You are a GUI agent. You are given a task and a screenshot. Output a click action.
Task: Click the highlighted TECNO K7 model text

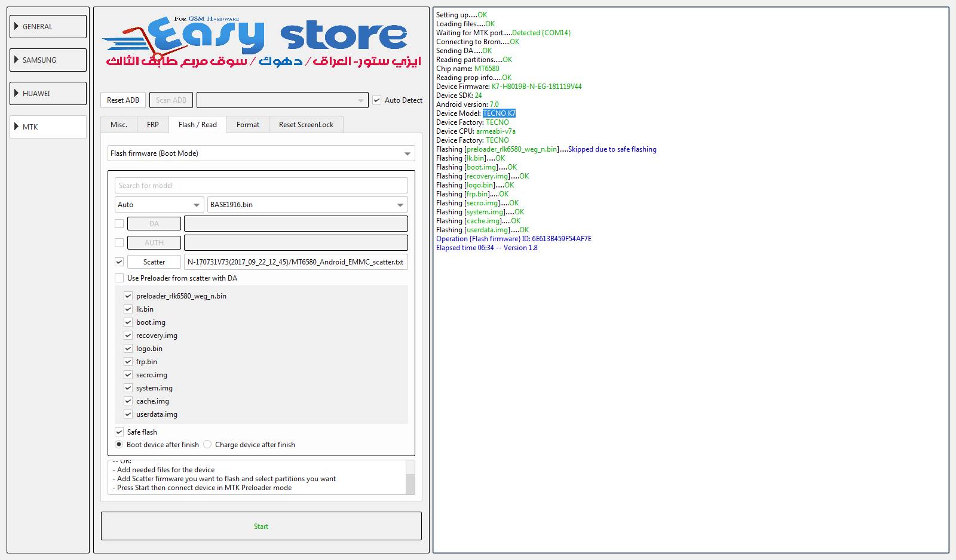[x=499, y=113]
